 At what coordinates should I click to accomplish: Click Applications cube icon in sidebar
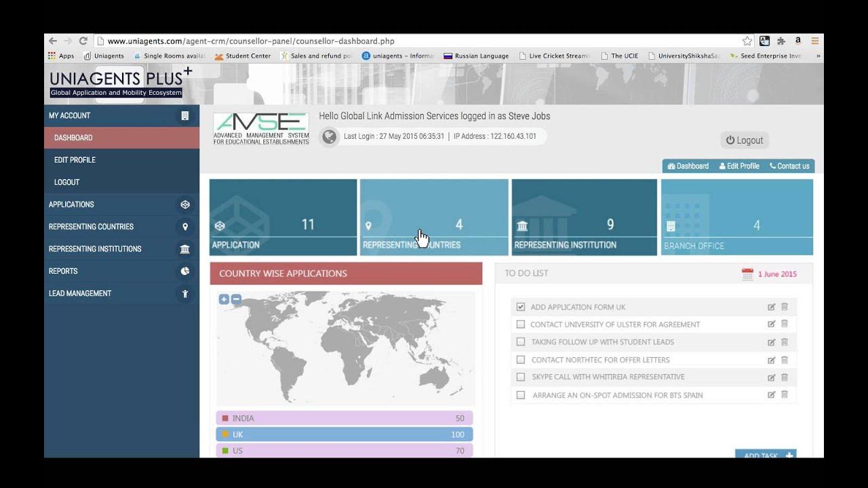coord(184,205)
